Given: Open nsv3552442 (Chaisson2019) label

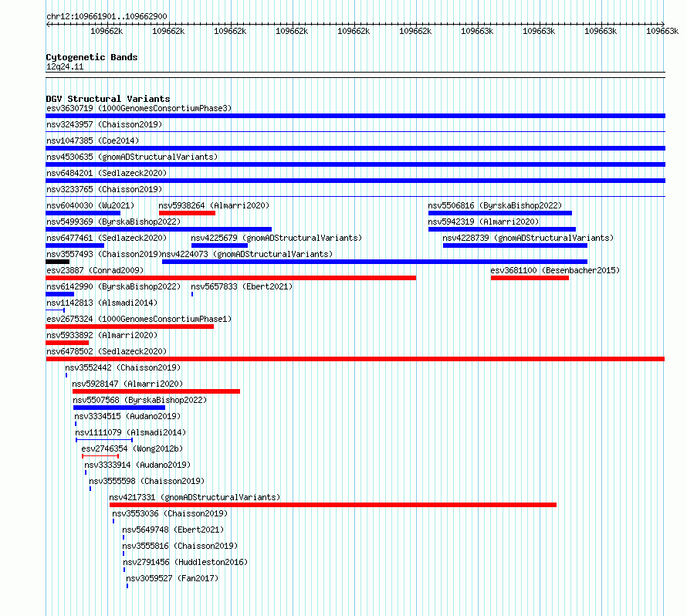Looking at the screenshot, I should click(x=123, y=367).
